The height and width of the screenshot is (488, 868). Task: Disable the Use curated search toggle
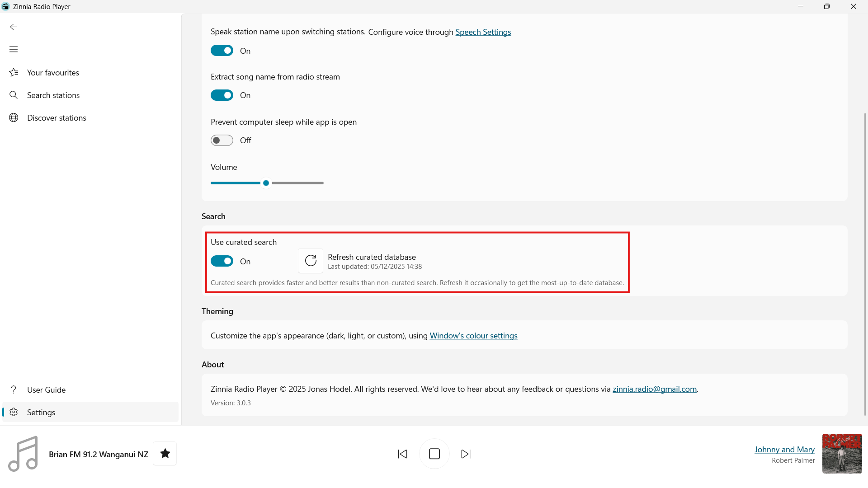coord(222,261)
